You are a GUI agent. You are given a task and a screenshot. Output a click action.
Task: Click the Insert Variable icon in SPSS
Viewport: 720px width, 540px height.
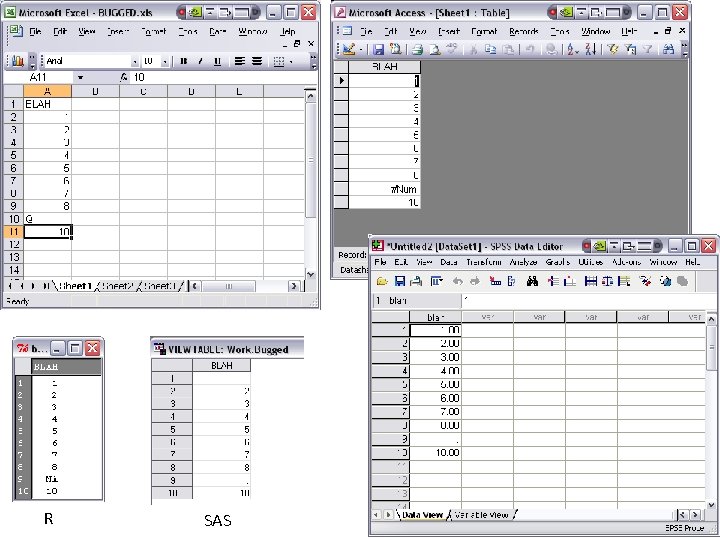point(569,281)
